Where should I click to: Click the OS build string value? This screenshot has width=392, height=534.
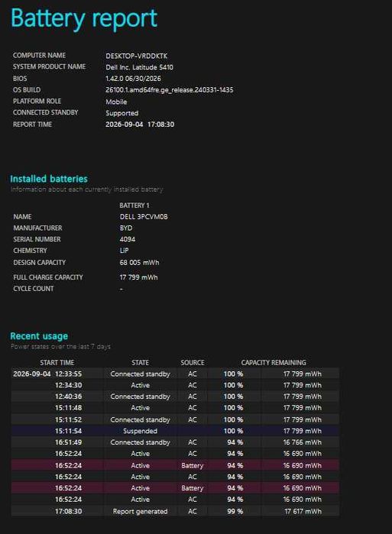170,90
